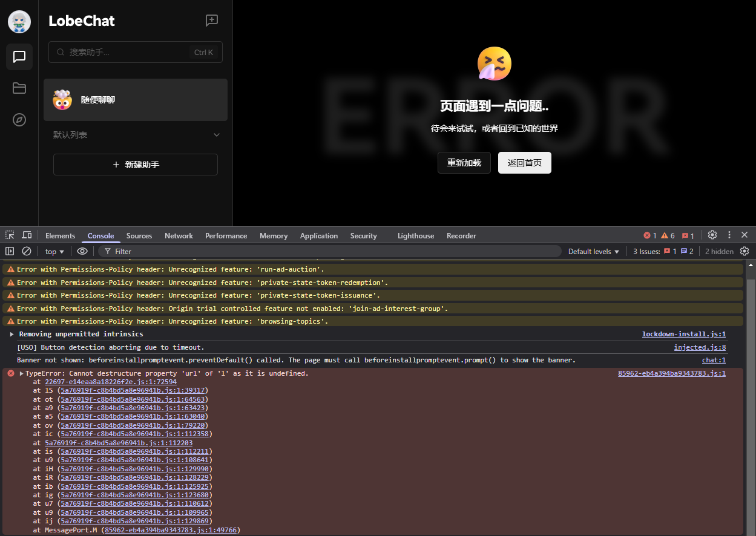Expand the TypeError stack trace triangle
This screenshot has height=536, width=756.
22,373
